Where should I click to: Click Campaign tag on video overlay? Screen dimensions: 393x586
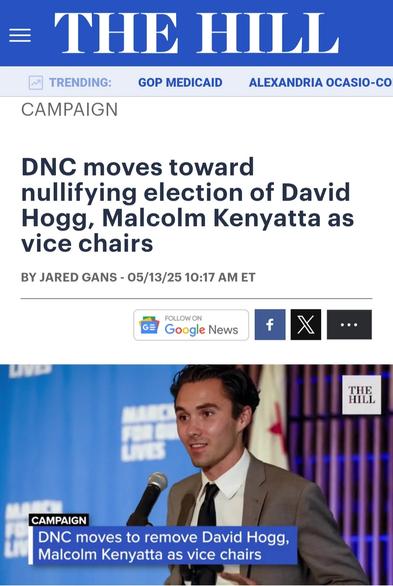(x=59, y=520)
